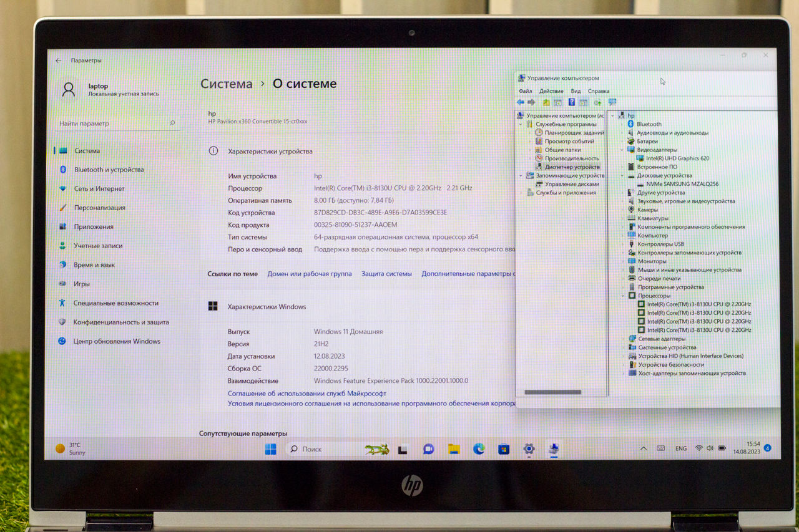This screenshot has height=532, width=799.
Task: Click Система breadcrumb in Settings
Action: pyautogui.click(x=227, y=84)
